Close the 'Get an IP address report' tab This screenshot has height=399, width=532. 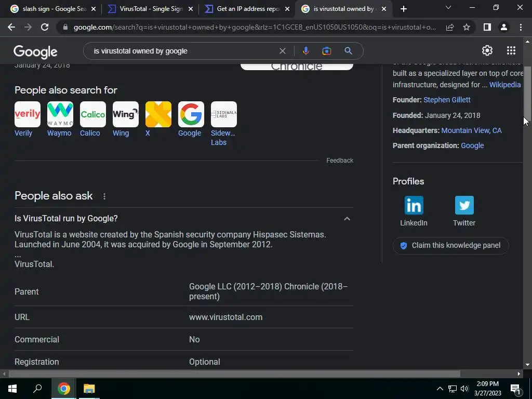(x=287, y=9)
